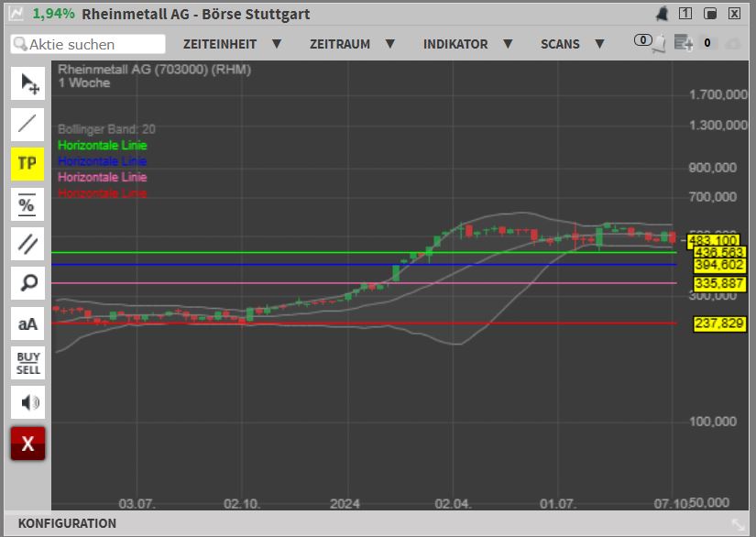Click the faded cloud icon in toolbar
The width and height of the screenshot is (756, 537).
tap(733, 44)
